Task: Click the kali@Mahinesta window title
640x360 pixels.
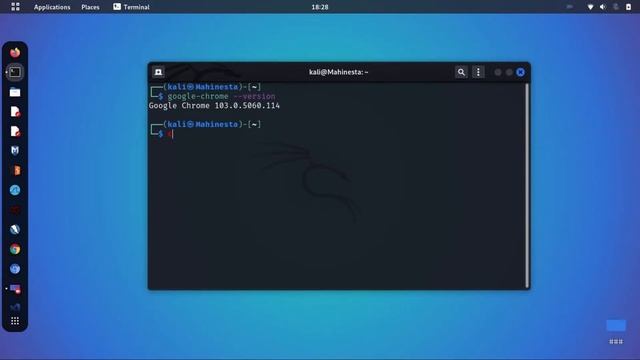Action: pos(338,72)
